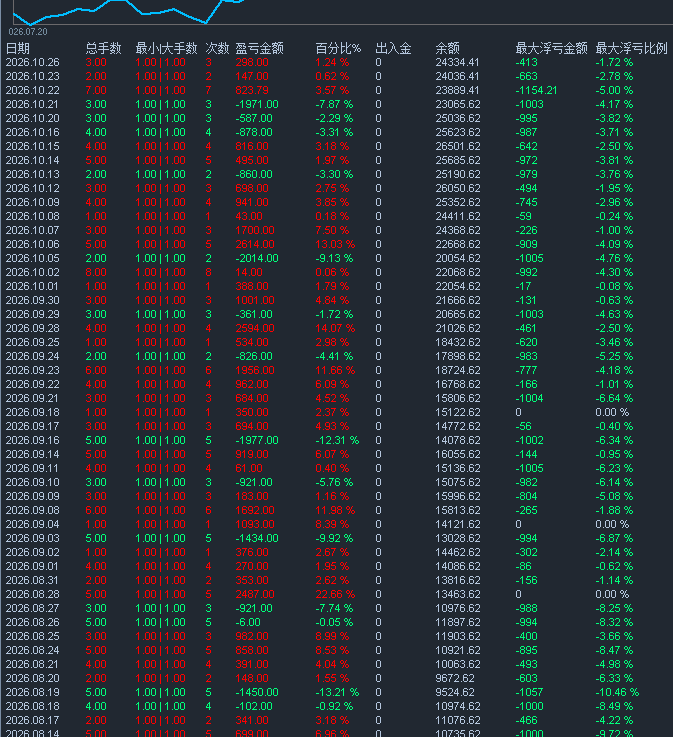Click the 最小|大手数 column header

point(166,48)
